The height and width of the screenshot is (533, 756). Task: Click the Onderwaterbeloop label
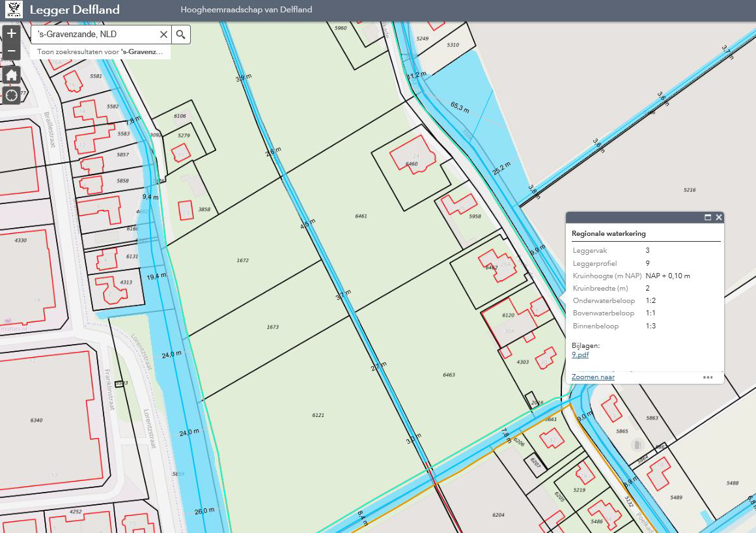click(604, 300)
